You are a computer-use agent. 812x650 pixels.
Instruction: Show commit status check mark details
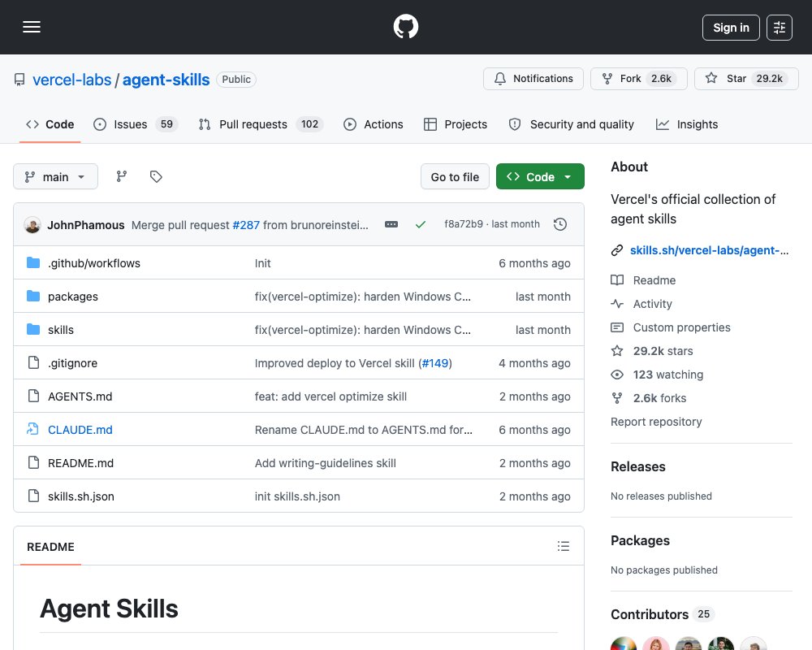(421, 224)
